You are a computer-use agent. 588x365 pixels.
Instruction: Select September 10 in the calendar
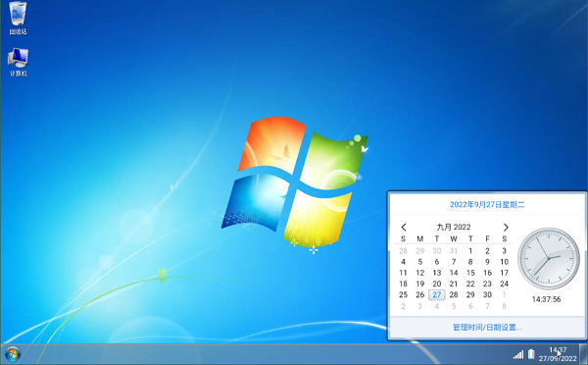point(504,262)
